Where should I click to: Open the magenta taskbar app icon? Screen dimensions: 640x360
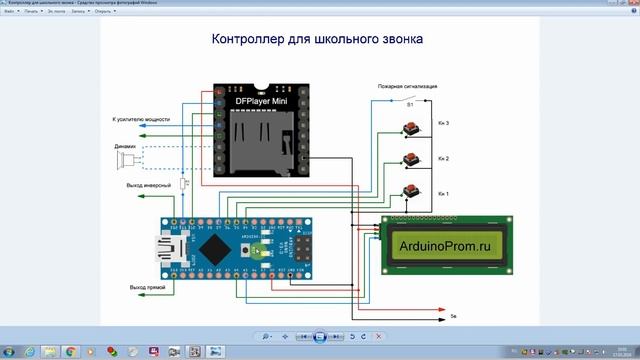154,351
